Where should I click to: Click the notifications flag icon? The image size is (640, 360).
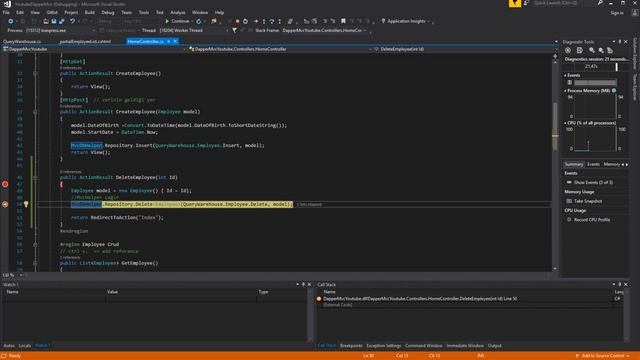[515, 4]
